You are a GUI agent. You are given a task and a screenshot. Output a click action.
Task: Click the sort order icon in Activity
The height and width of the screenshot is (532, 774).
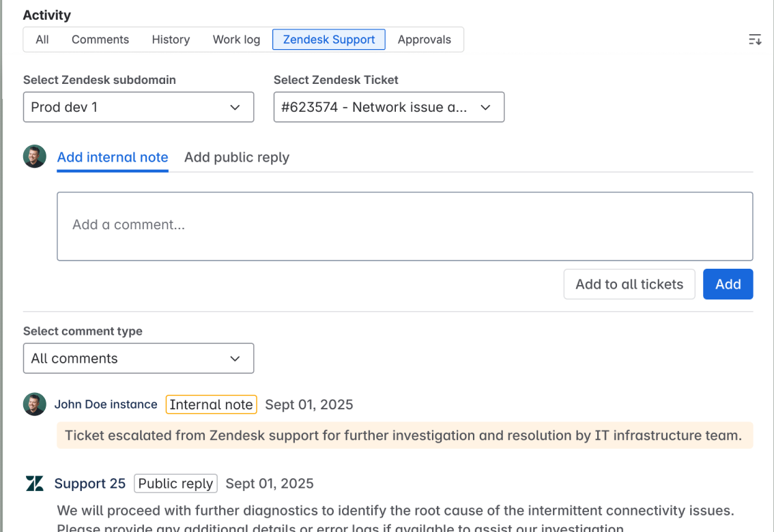tap(754, 40)
